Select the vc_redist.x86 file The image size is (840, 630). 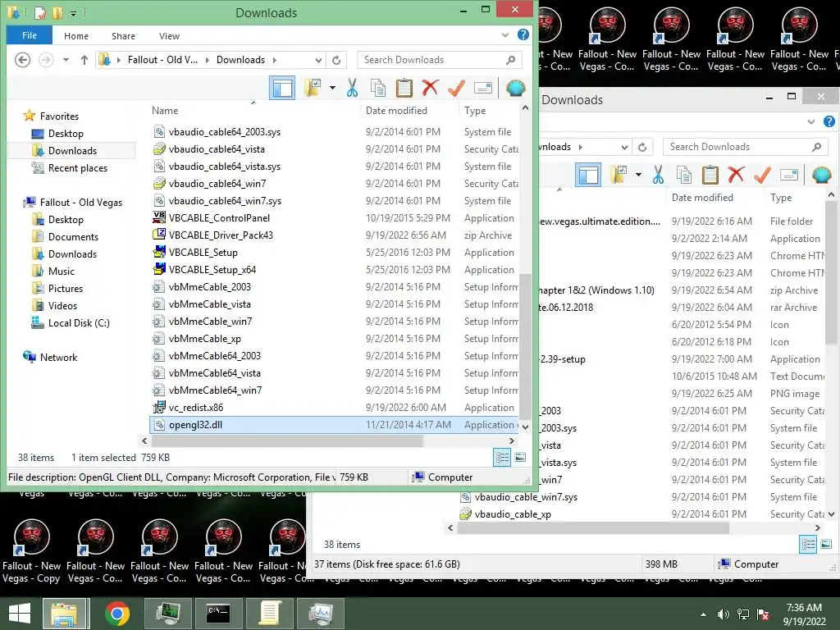(195, 407)
